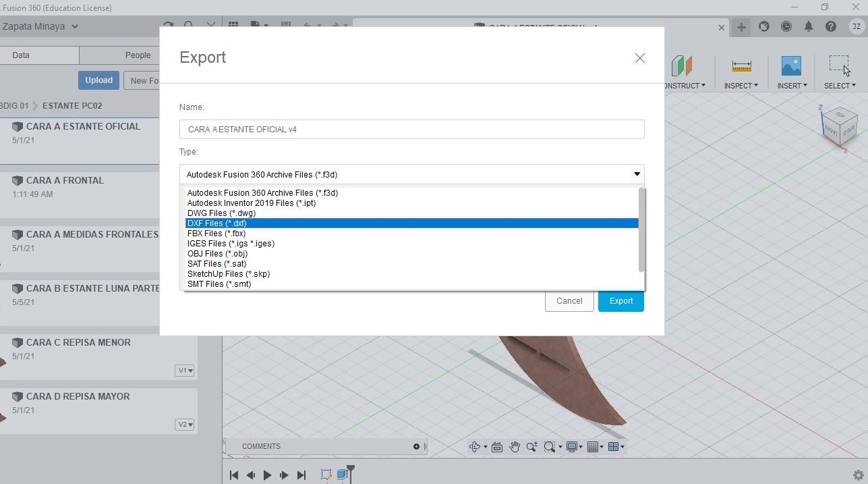This screenshot has width=868, height=484.
Task: Click the Look At icon
Action: tap(497, 447)
